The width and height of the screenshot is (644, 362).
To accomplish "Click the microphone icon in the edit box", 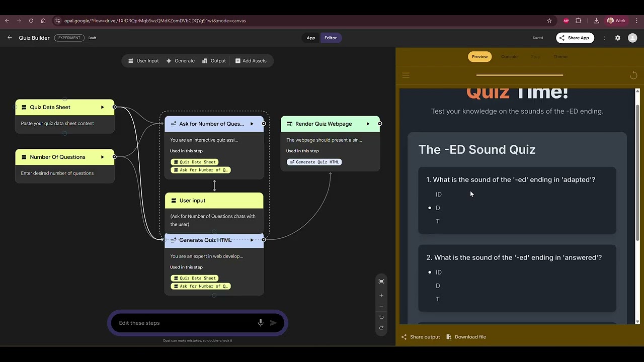I will tap(261, 323).
